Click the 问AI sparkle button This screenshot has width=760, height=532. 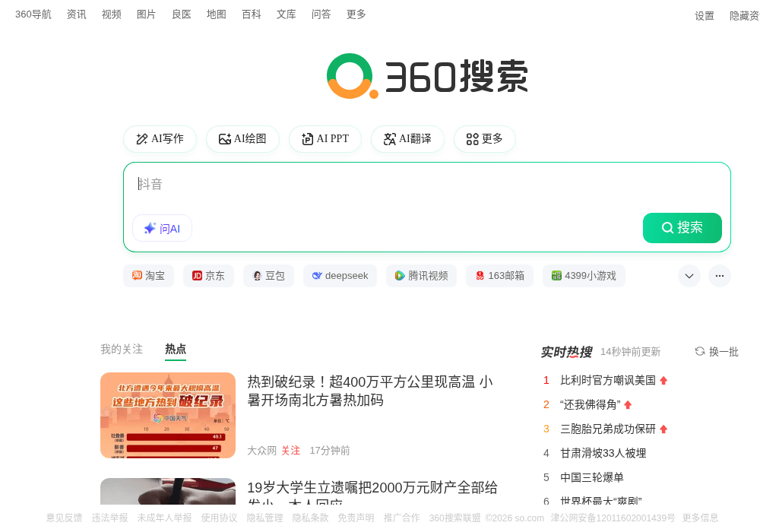[x=162, y=228]
